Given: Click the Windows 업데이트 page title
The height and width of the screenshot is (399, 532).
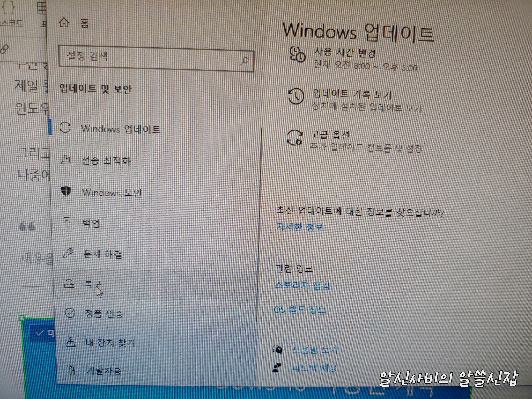Looking at the screenshot, I should pyautogui.click(x=359, y=33).
